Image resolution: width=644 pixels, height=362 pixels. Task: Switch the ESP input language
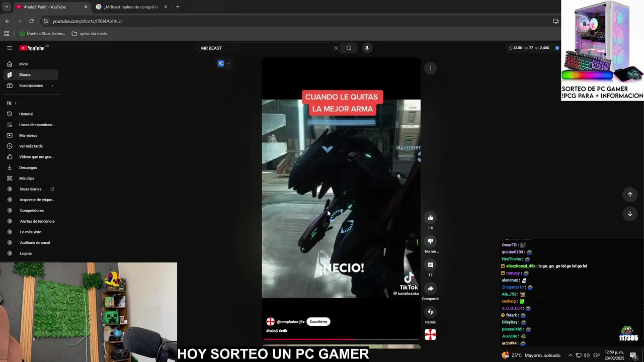pyautogui.click(x=597, y=355)
